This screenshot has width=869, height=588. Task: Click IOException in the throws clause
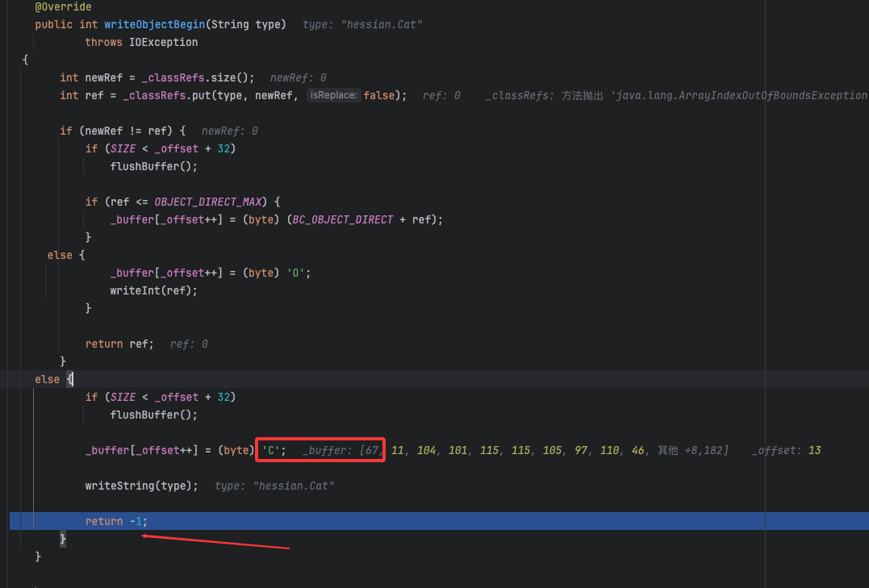164,42
